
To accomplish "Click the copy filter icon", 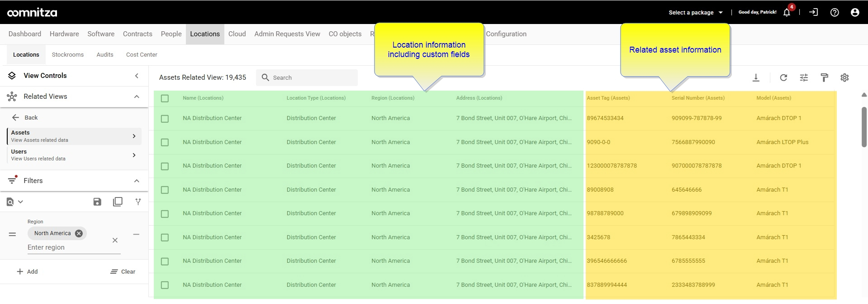I will point(118,202).
